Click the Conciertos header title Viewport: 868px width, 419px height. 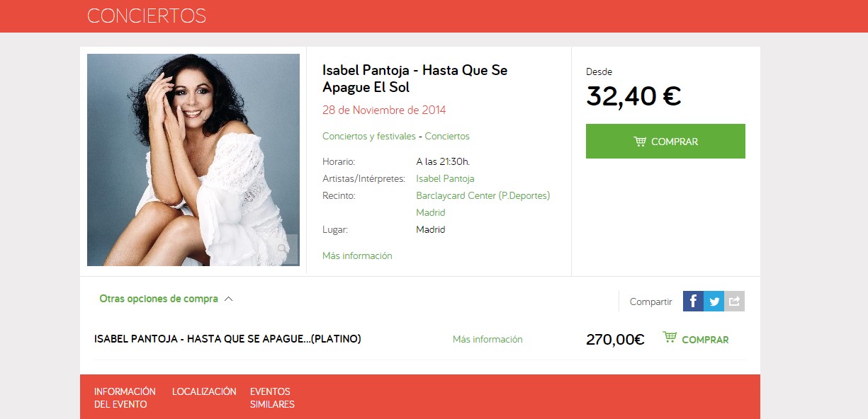click(147, 16)
